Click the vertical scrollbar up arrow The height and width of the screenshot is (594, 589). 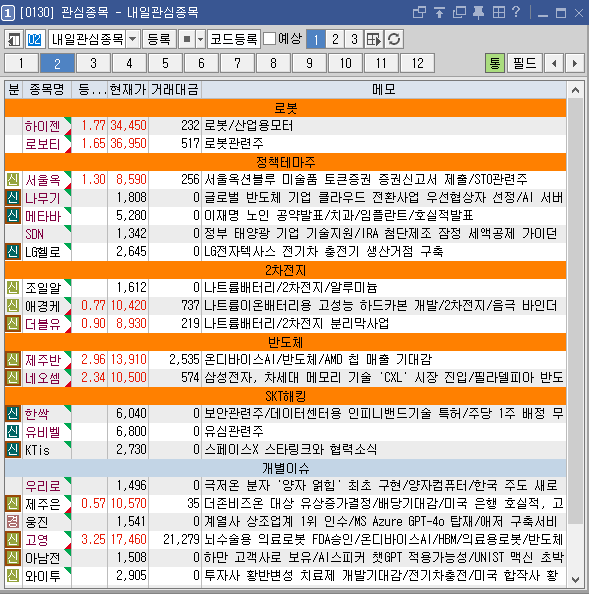[x=575, y=90]
